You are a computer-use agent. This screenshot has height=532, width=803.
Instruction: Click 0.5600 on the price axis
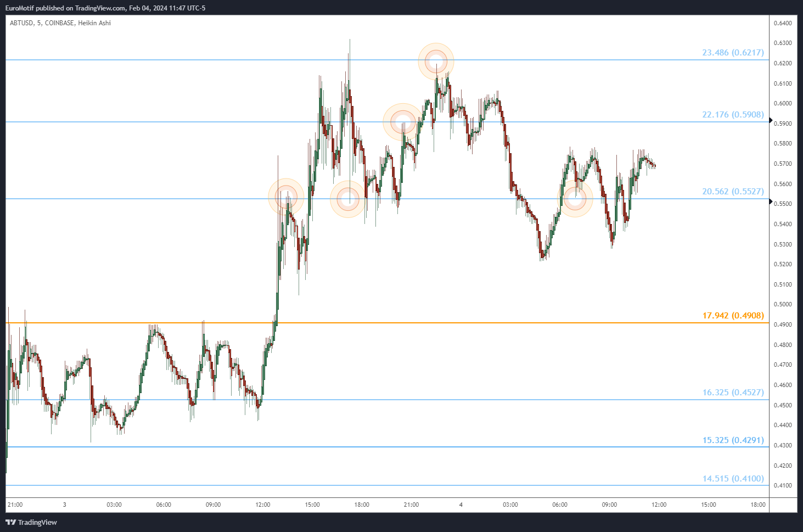tap(783, 184)
